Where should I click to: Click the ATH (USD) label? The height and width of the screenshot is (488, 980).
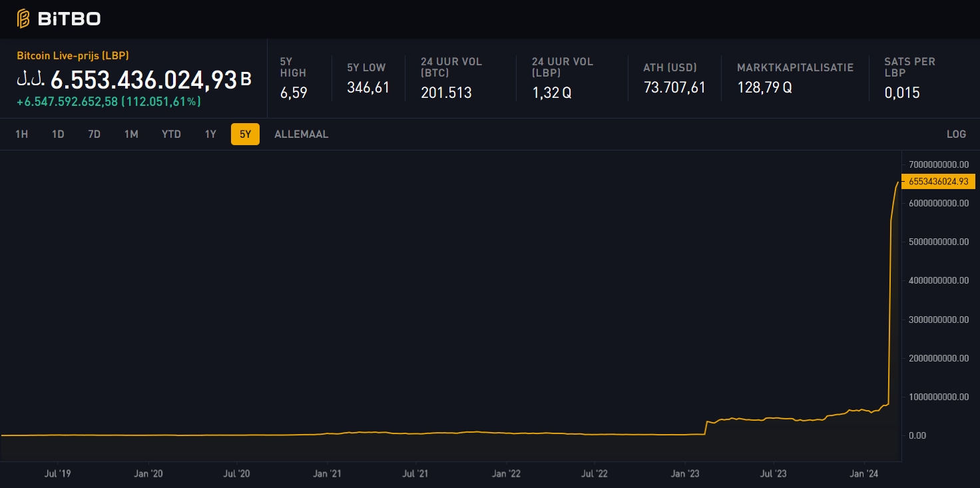pyautogui.click(x=670, y=67)
